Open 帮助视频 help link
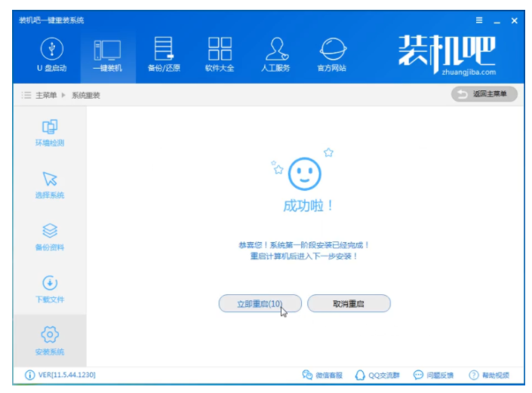 489,375
